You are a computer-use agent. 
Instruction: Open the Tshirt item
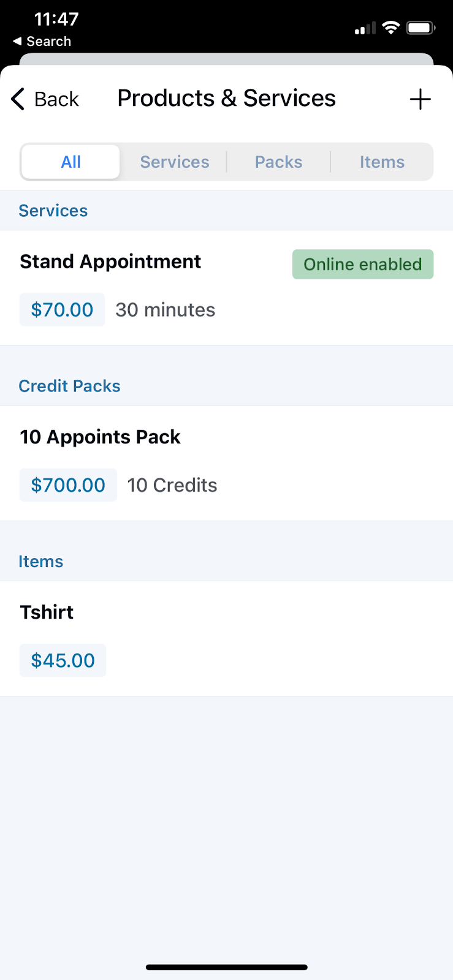(47, 612)
